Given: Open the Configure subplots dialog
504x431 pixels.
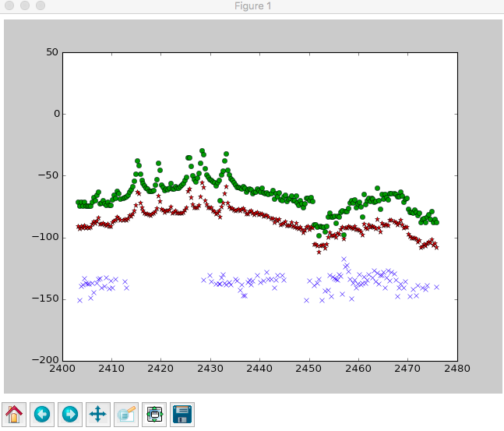Looking at the screenshot, I should click(154, 414).
